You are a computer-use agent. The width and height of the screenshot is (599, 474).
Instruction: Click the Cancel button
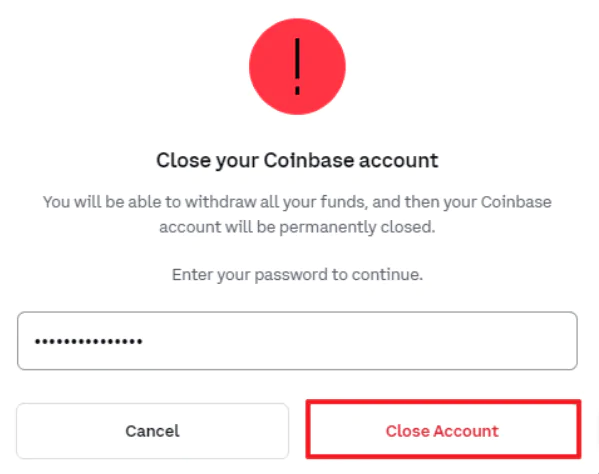(x=152, y=431)
